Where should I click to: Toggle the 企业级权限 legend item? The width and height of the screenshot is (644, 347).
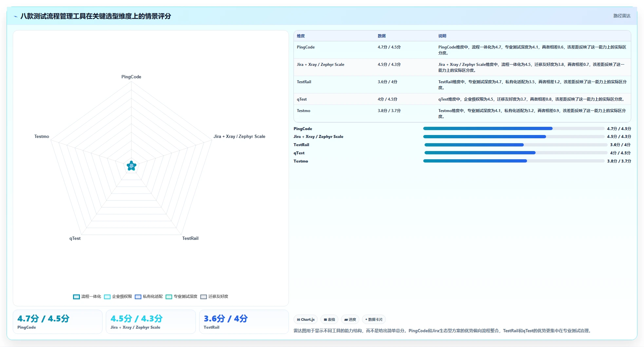click(118, 297)
